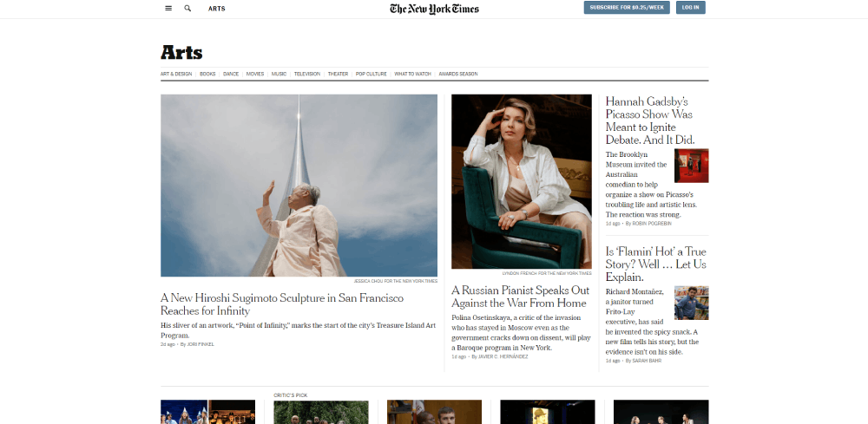Click Hannah Gadsby article thumbnail
The width and height of the screenshot is (868, 424).
click(692, 166)
